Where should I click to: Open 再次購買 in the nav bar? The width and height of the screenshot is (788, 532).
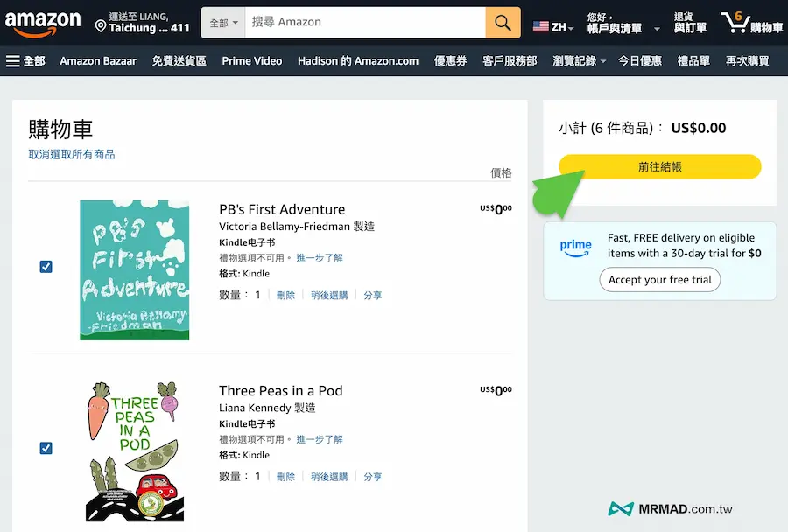(x=748, y=61)
